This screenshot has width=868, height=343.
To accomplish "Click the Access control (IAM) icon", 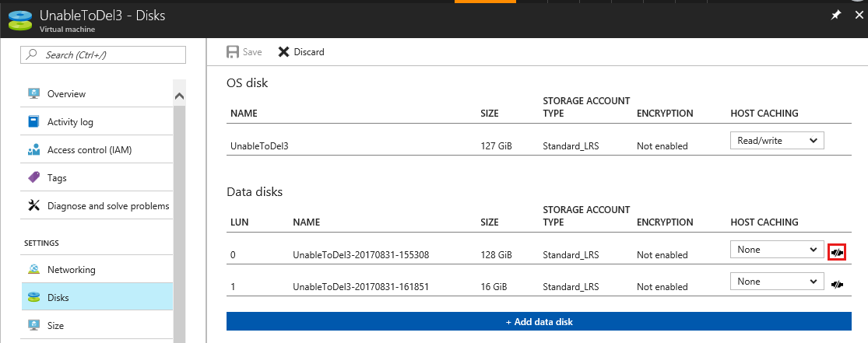I will click(33, 150).
